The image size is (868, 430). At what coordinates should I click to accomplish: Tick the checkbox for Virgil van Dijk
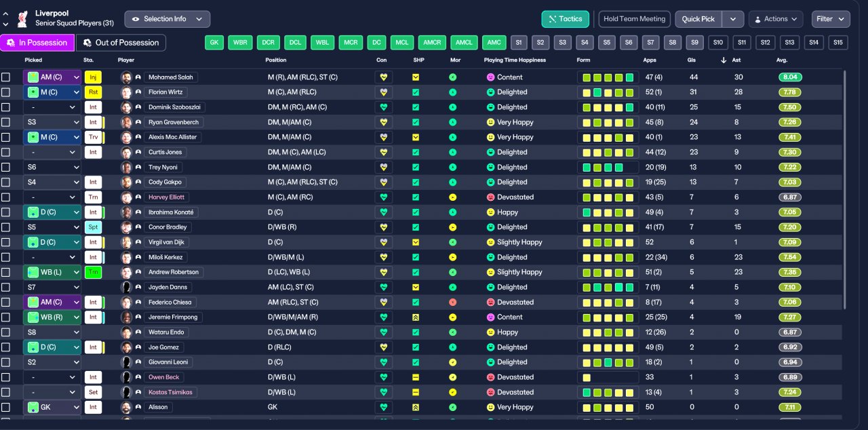pyautogui.click(x=6, y=242)
